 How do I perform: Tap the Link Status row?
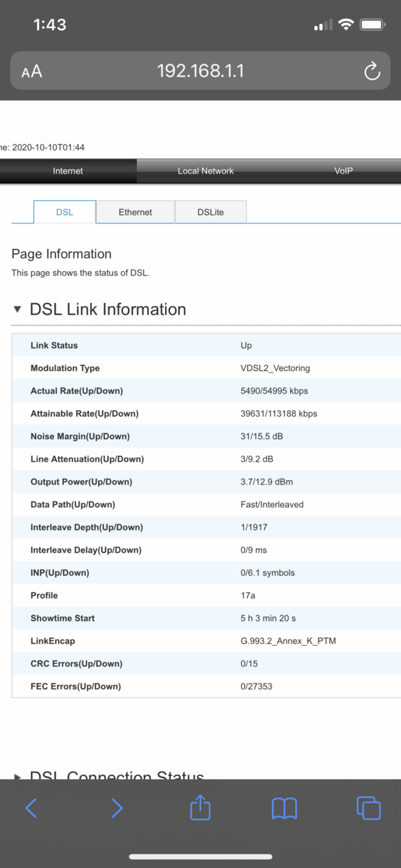tap(206, 346)
